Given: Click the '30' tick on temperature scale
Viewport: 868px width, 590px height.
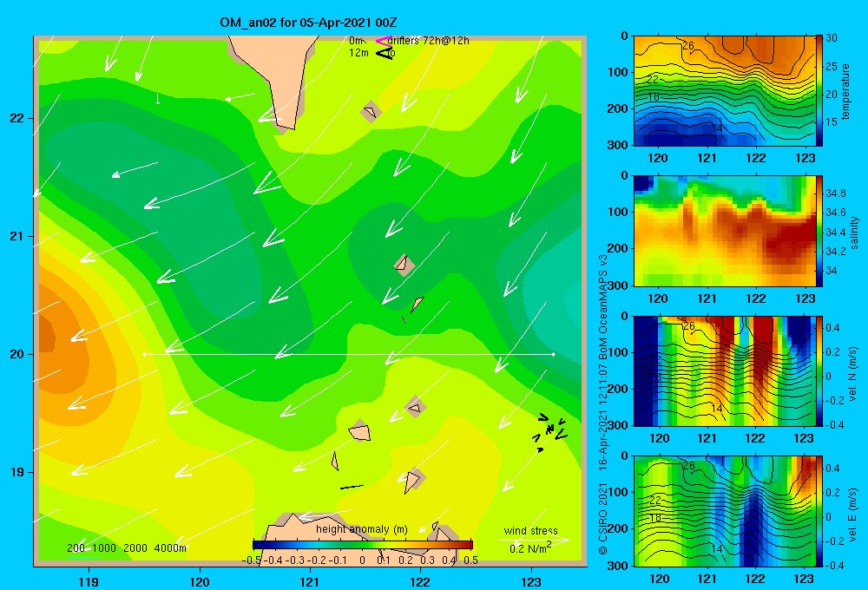Looking at the screenshot, I should (x=832, y=38).
